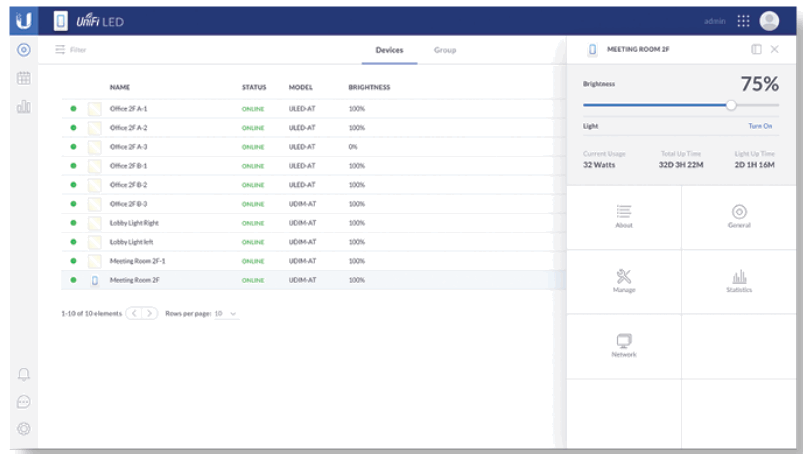Click the Brightness slider handle
803x454 pixels.
pyautogui.click(x=731, y=104)
